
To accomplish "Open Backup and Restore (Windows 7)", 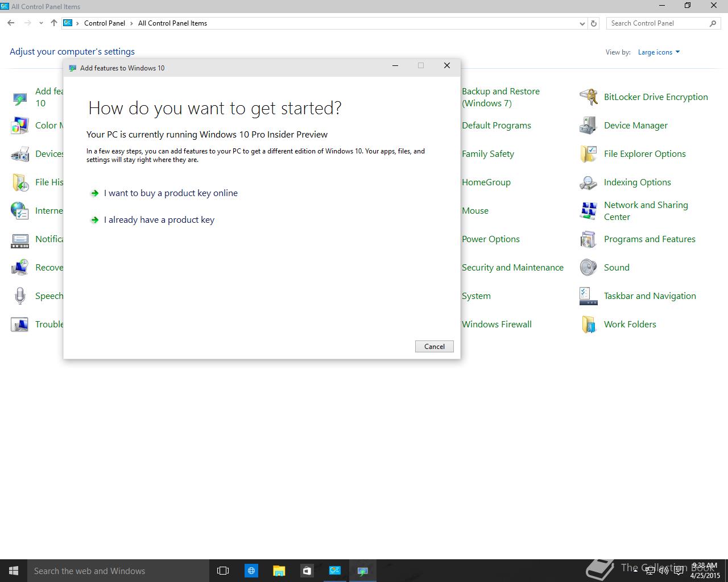I will point(500,97).
